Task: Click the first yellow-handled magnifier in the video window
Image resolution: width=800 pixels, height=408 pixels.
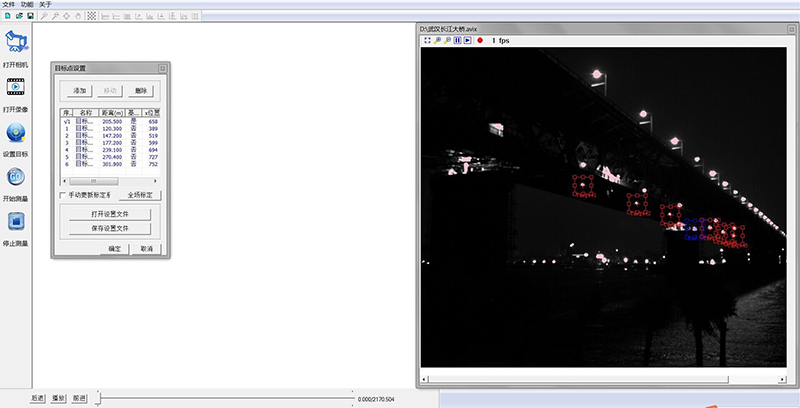Action: tap(437, 40)
